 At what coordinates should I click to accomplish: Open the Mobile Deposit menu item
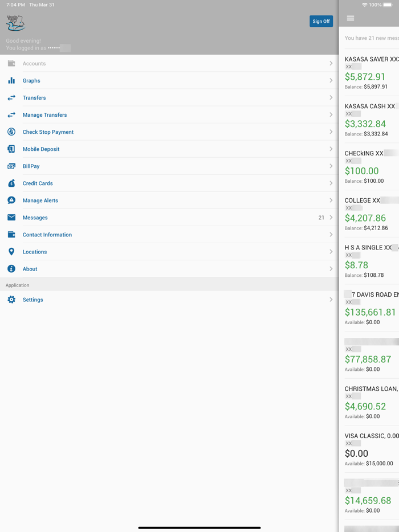[x=169, y=149]
